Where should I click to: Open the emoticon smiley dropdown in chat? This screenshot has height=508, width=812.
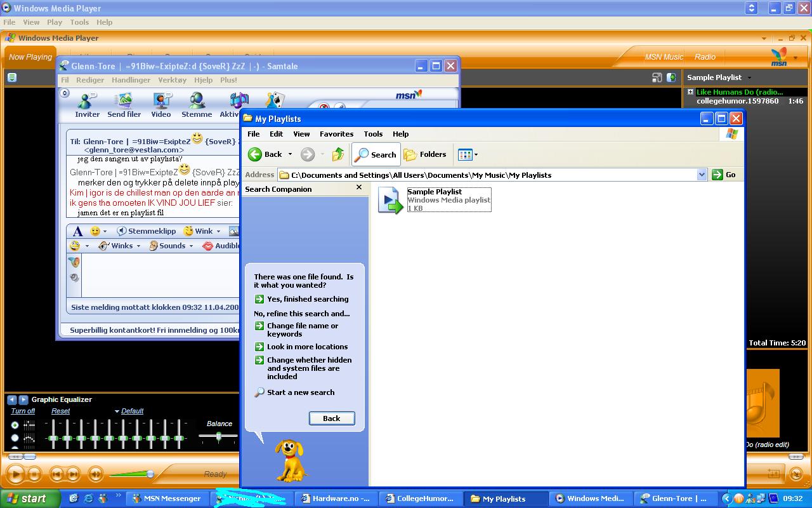click(105, 231)
